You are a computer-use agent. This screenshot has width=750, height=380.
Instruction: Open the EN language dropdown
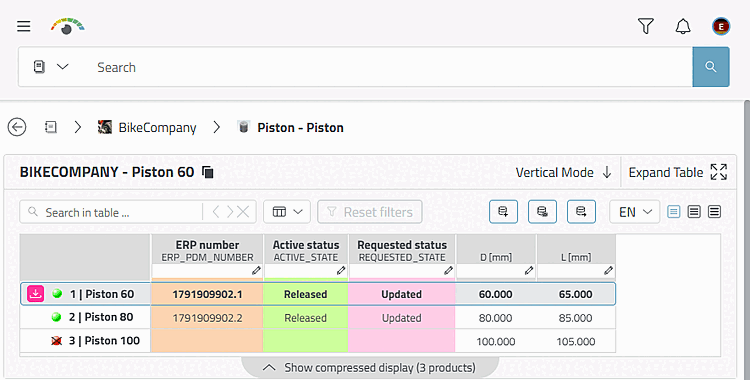tap(634, 212)
